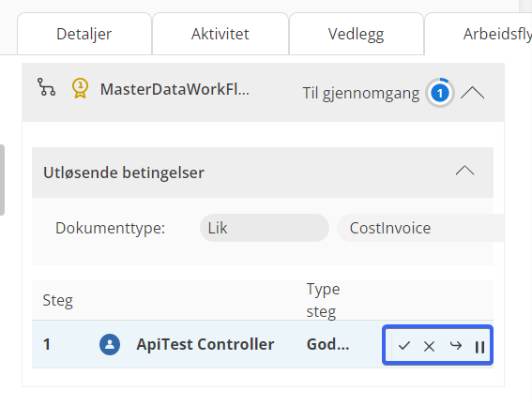Click the ApiTest Controller user avatar

point(110,344)
